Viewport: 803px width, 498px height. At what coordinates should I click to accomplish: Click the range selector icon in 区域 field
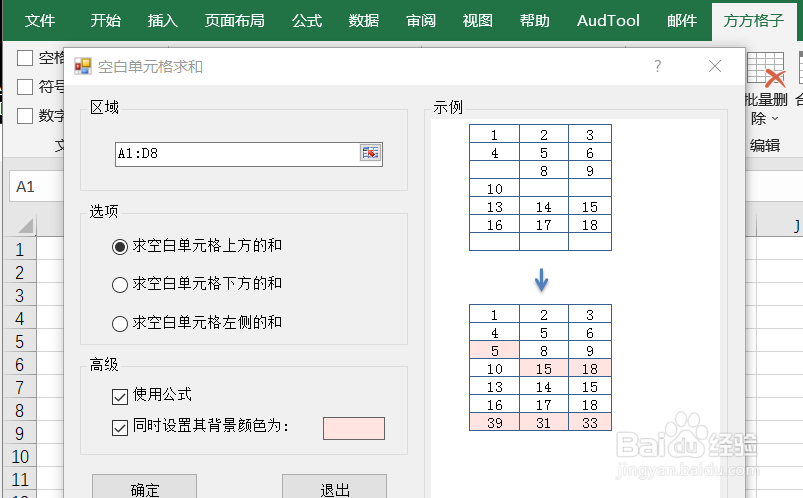pos(370,153)
